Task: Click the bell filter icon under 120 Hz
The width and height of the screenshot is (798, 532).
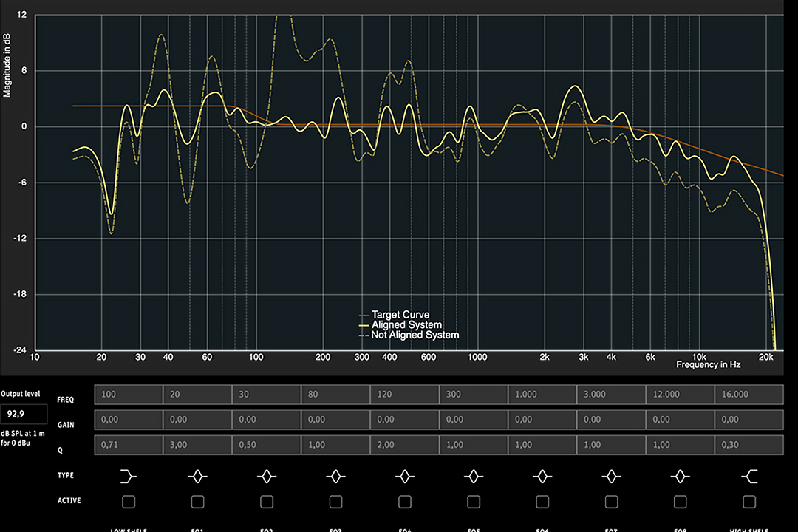Action: (405, 477)
